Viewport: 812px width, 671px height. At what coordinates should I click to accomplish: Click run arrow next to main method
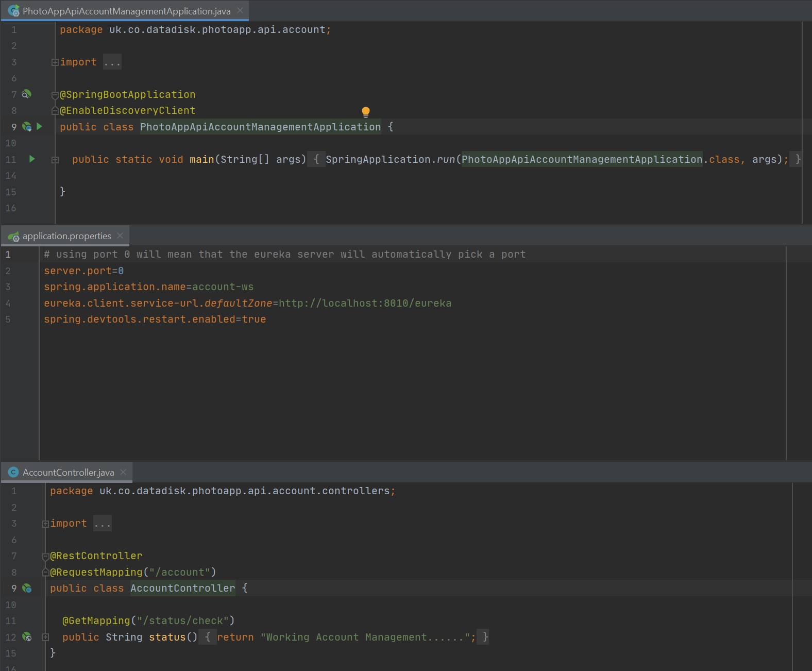[32, 159]
